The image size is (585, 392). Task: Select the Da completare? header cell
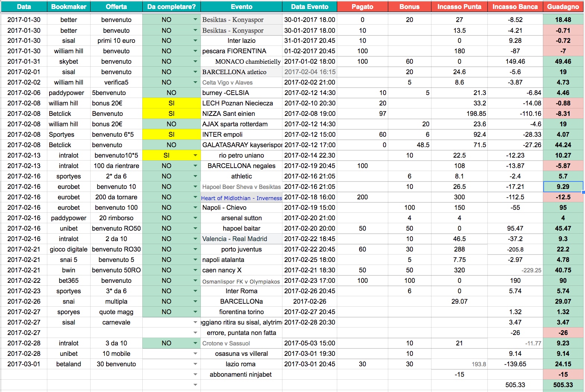171,7
